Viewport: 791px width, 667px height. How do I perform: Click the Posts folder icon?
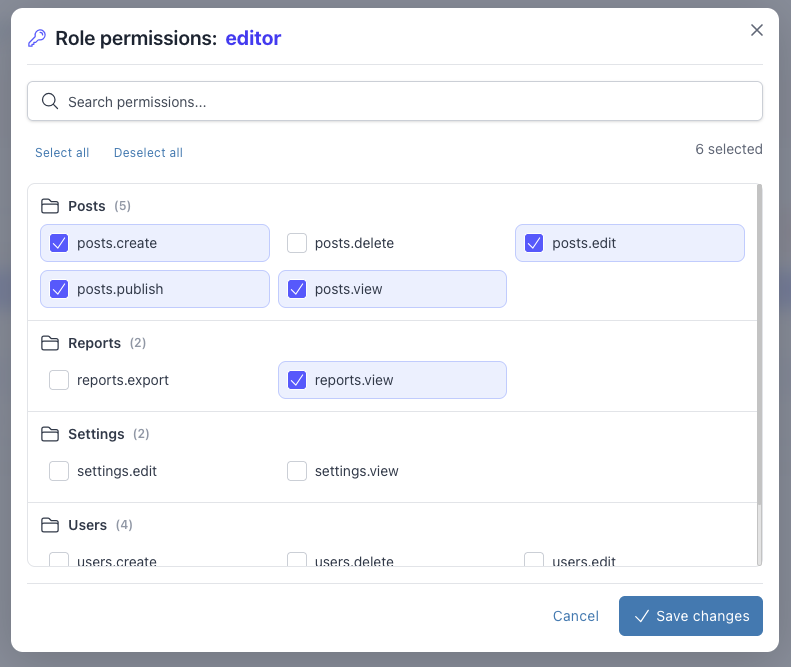(50, 206)
